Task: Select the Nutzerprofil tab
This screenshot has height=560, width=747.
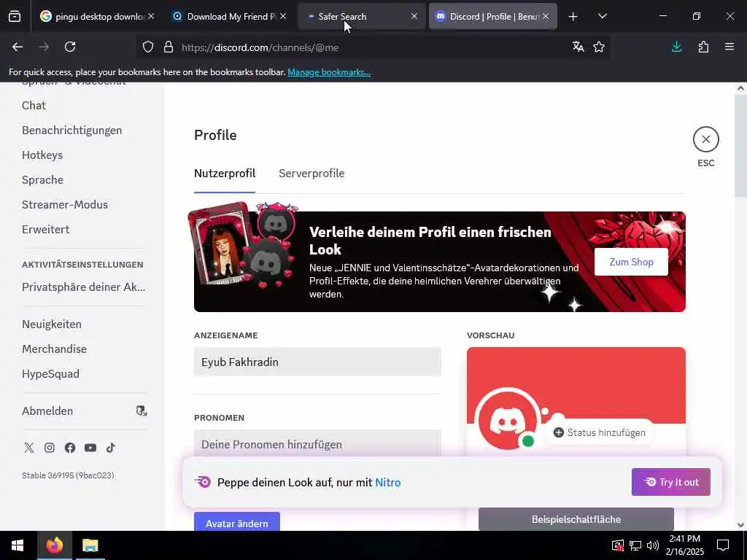Action: [225, 174]
